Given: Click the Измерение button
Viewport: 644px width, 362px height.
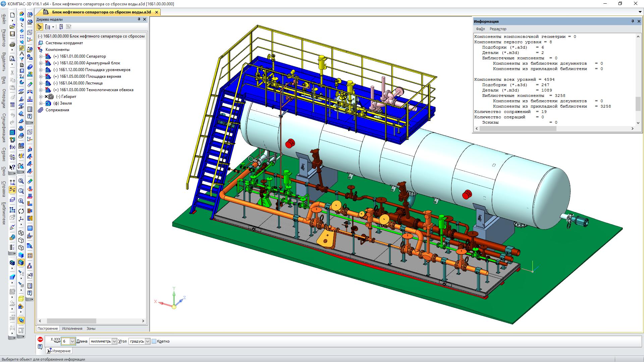Looking at the screenshot, I should pos(59,351).
